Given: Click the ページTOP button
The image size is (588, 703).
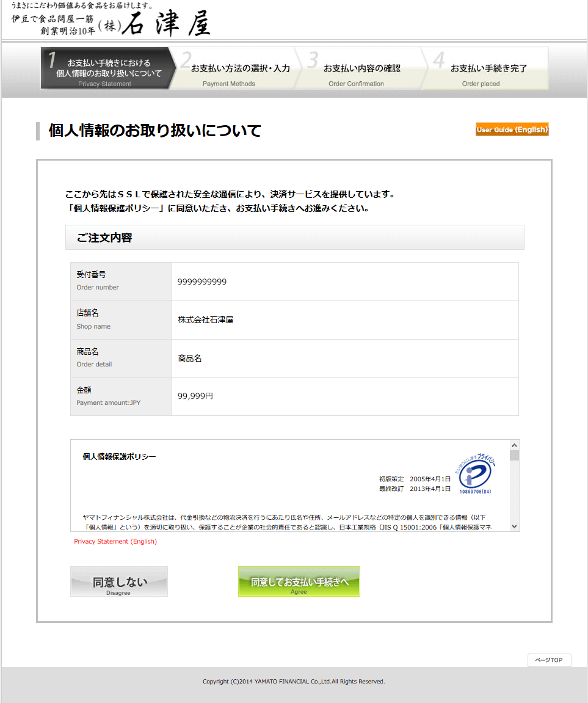Looking at the screenshot, I should pos(549,660).
